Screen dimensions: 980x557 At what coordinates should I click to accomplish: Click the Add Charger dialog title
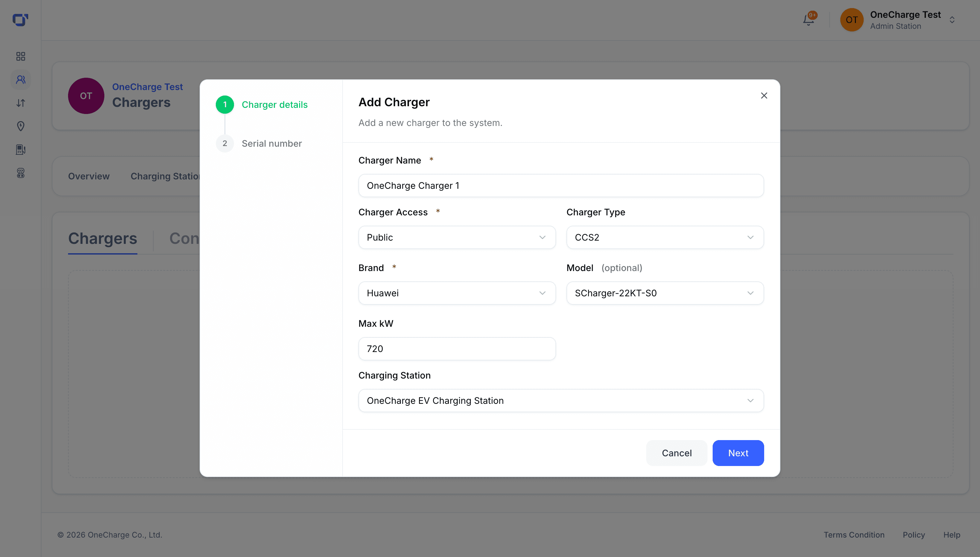click(394, 102)
